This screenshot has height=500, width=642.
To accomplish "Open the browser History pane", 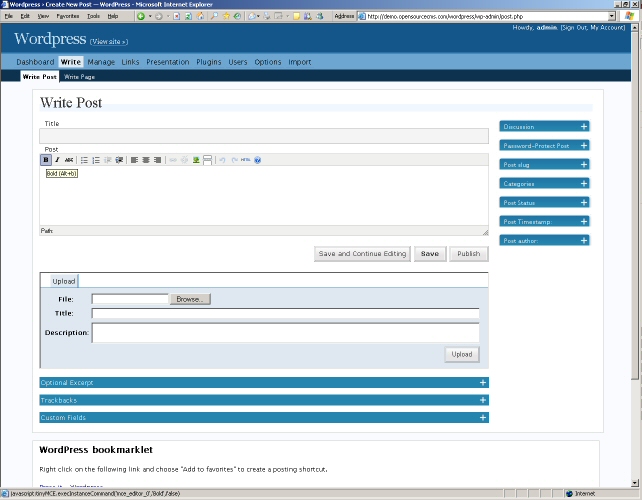I will pyautogui.click(x=237, y=16).
